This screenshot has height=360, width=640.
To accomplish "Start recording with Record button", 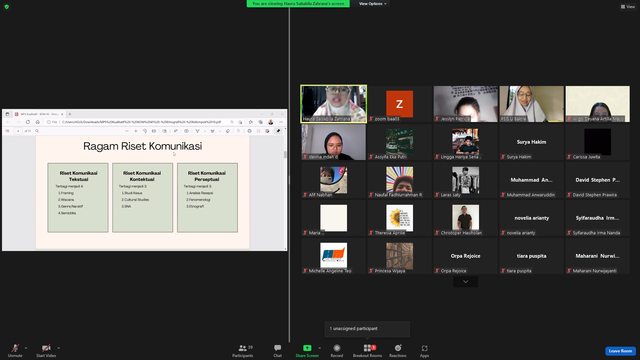I will pyautogui.click(x=337, y=350).
